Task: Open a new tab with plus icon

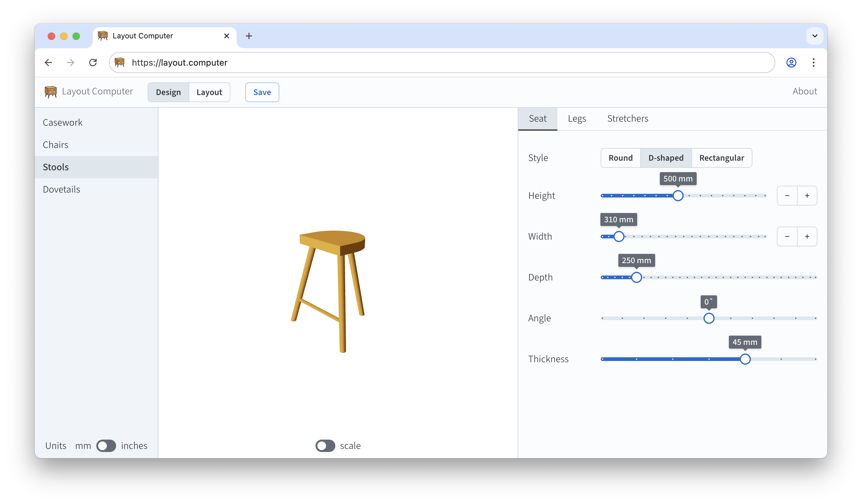Action: (249, 36)
